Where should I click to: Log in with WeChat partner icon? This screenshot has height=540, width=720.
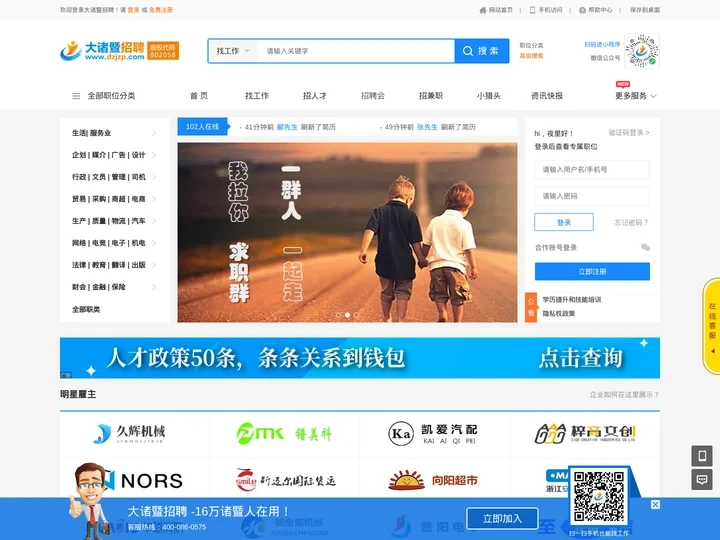coord(645,248)
